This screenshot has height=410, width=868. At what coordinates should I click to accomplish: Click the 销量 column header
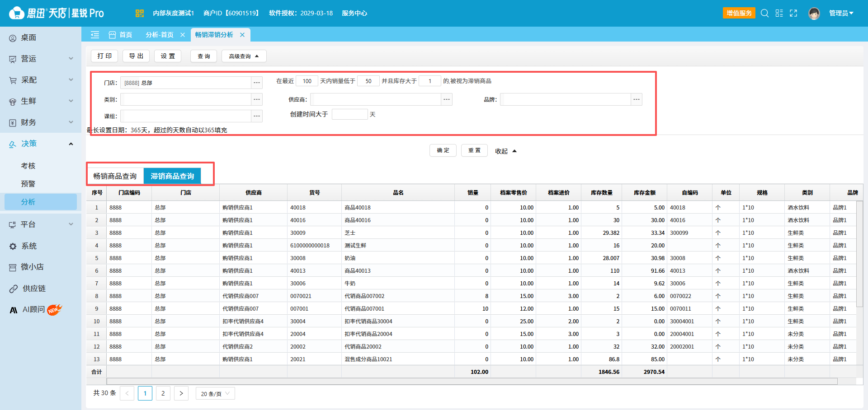(x=472, y=192)
